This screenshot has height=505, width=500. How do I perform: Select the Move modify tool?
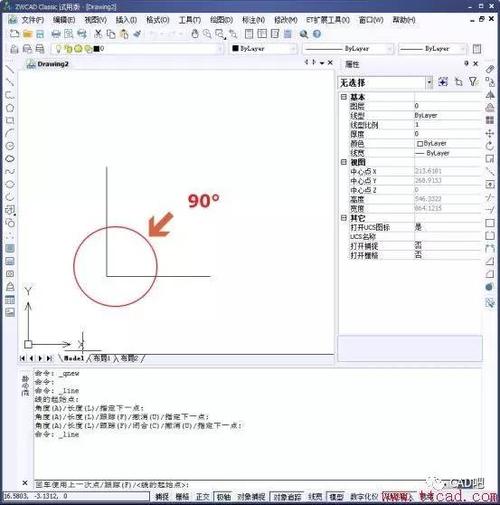(490, 133)
